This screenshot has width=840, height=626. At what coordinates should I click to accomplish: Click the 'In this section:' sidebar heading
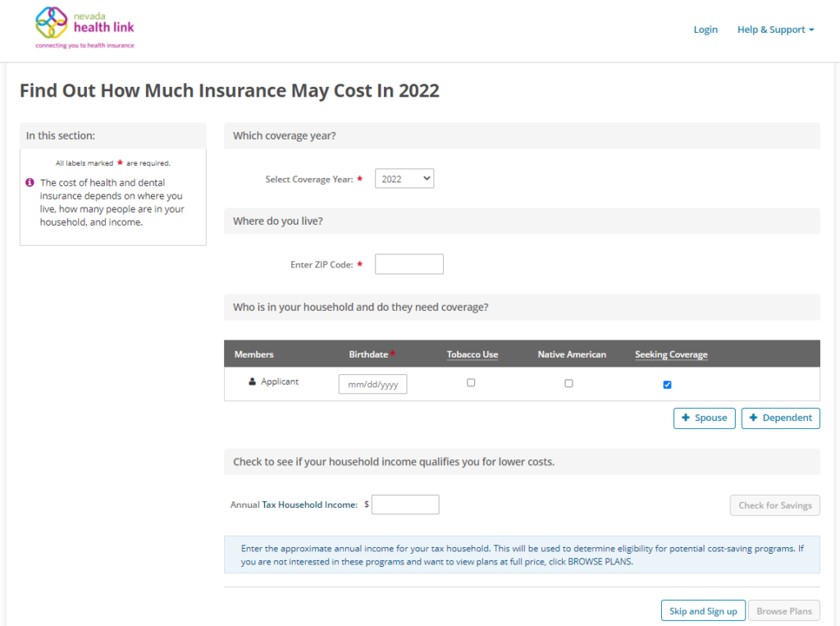pyautogui.click(x=61, y=135)
